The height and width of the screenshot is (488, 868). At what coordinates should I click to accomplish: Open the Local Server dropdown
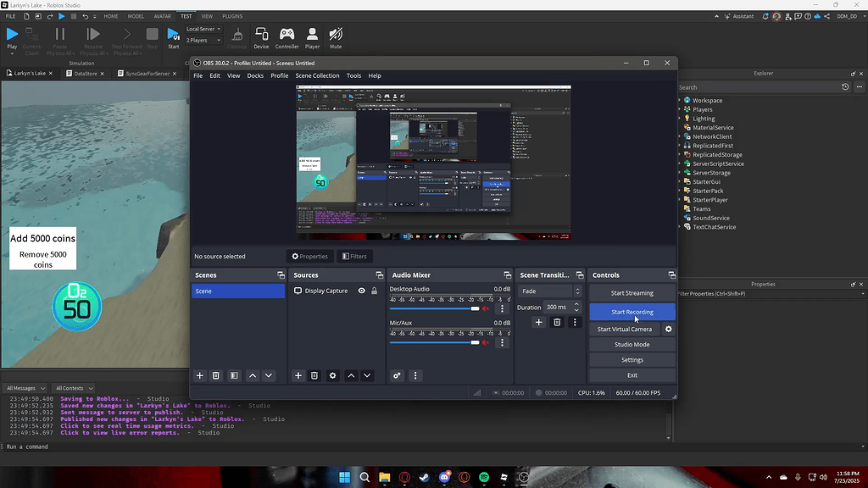[x=203, y=29]
